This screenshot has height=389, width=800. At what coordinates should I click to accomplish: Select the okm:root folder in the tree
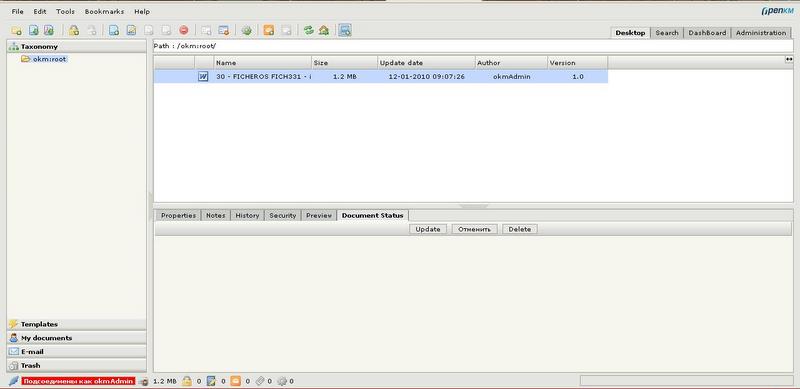click(49, 59)
